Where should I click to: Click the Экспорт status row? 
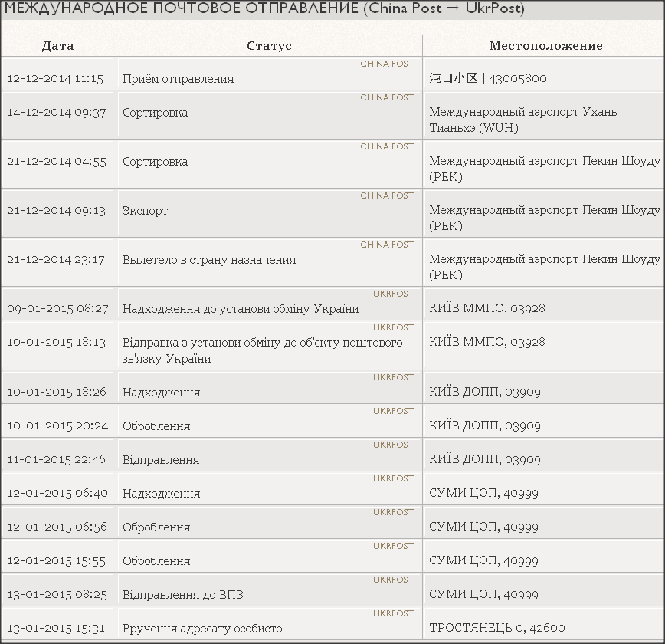(x=146, y=211)
